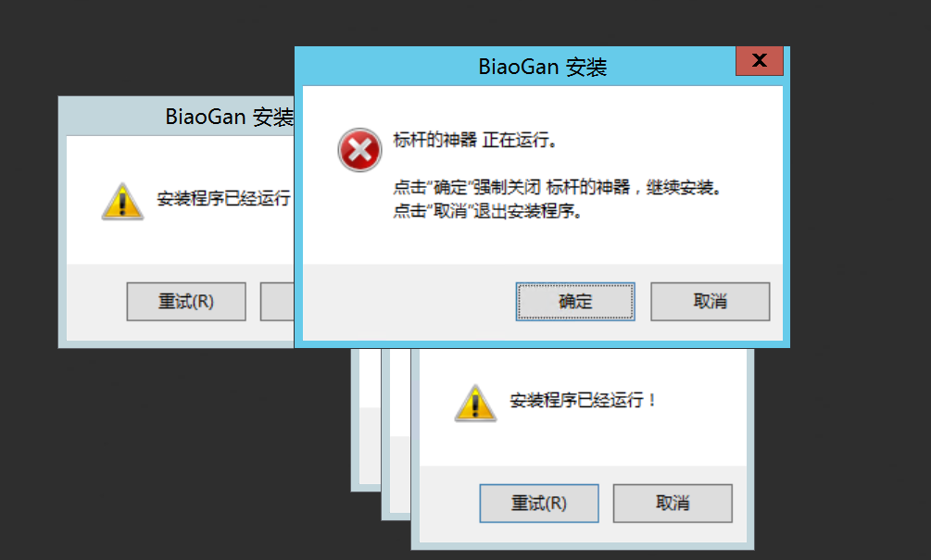Click the front dialog's BiaoGan 安装 title bar

tap(517, 67)
